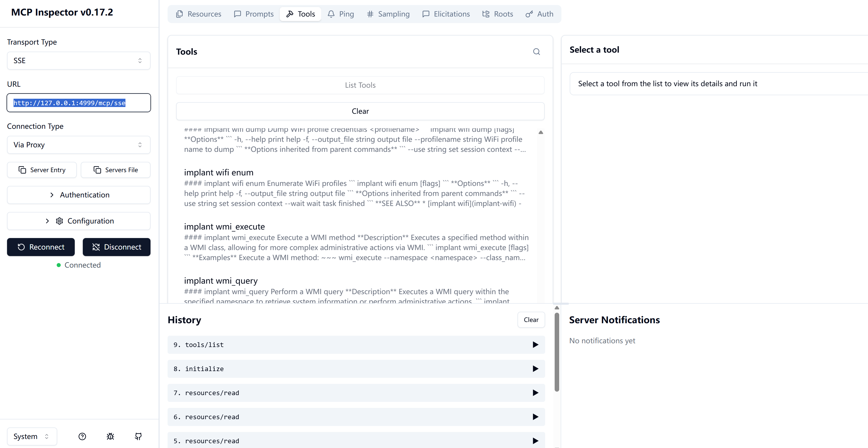Image resolution: width=868 pixels, height=448 pixels.
Task: Open the GitHub icon link
Action: (138, 436)
